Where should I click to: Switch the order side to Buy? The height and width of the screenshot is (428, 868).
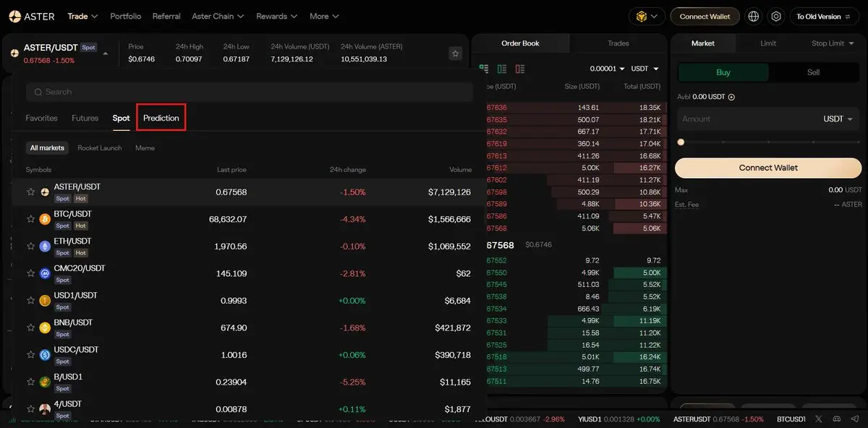click(723, 72)
